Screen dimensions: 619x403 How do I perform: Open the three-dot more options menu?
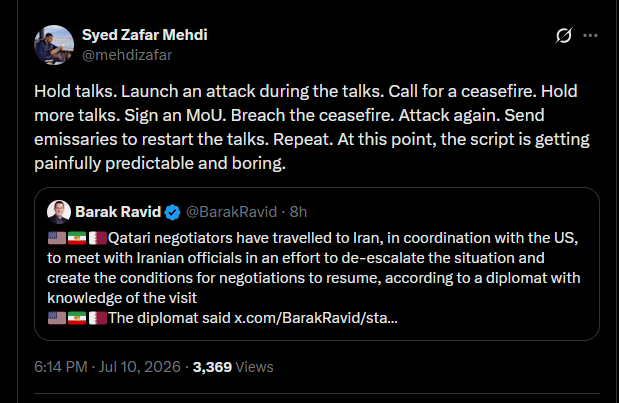[x=590, y=36]
